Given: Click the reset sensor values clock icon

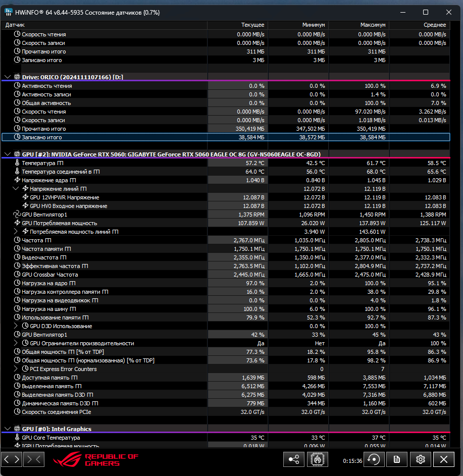Looking at the screenshot, I should pos(374,459).
